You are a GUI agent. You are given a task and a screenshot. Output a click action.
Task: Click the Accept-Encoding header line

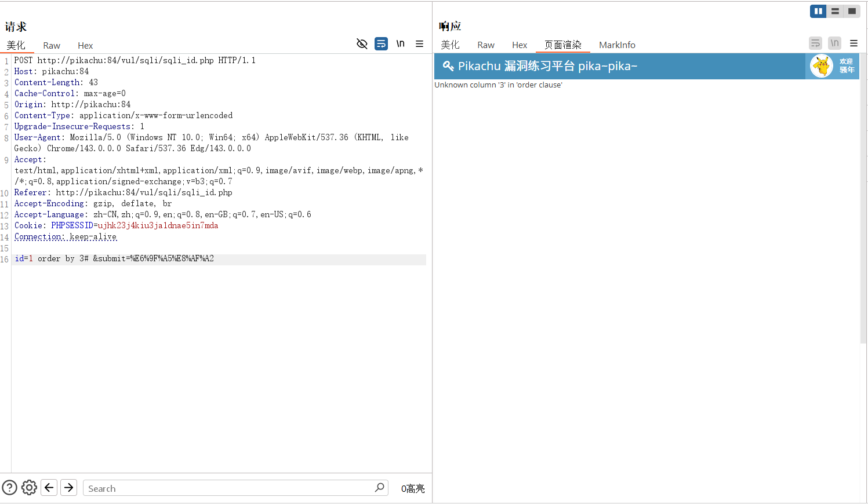click(93, 203)
